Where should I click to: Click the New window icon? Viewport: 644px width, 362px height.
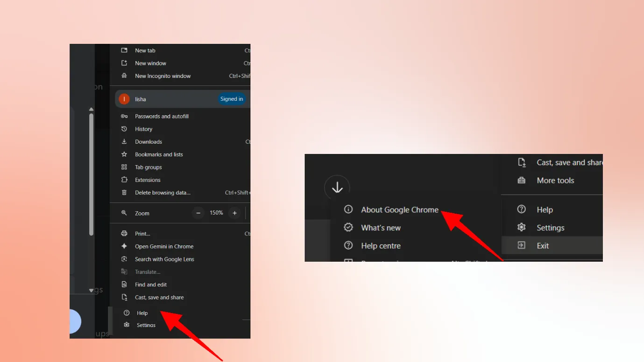tap(124, 63)
